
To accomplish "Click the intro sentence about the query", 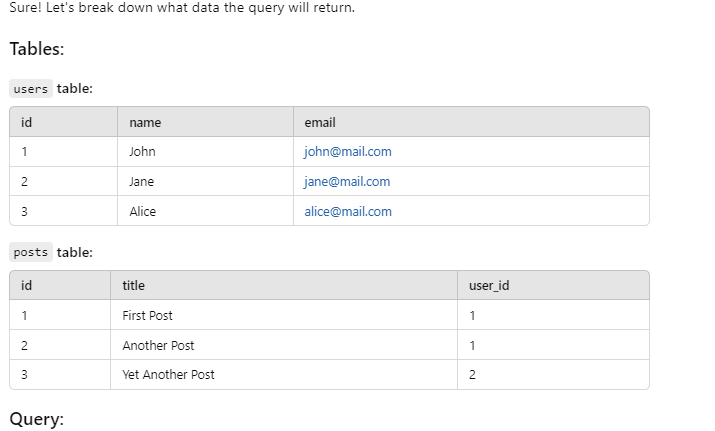I will 181,8.
